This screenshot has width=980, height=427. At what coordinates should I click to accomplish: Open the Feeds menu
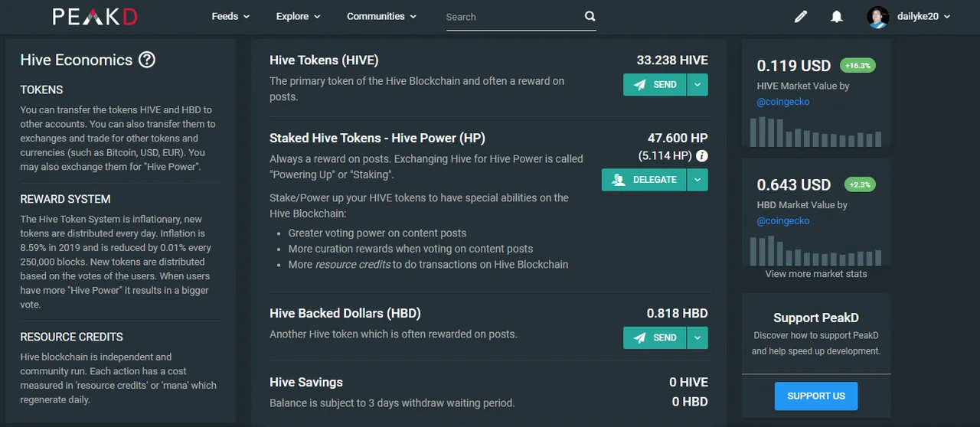(230, 16)
